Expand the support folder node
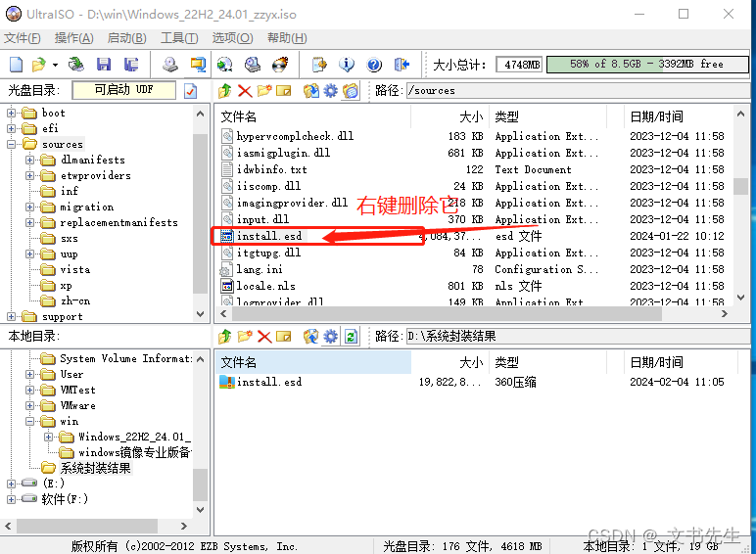 [x=11, y=316]
